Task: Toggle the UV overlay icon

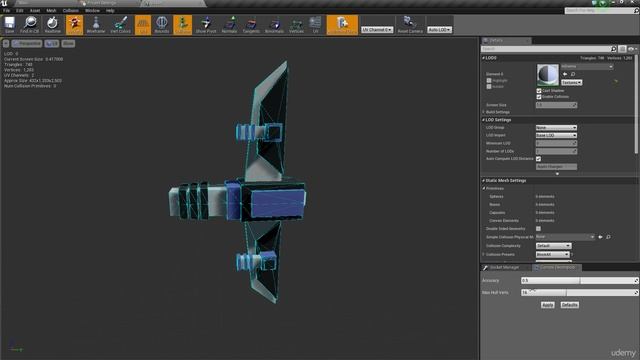Action: tap(316, 24)
